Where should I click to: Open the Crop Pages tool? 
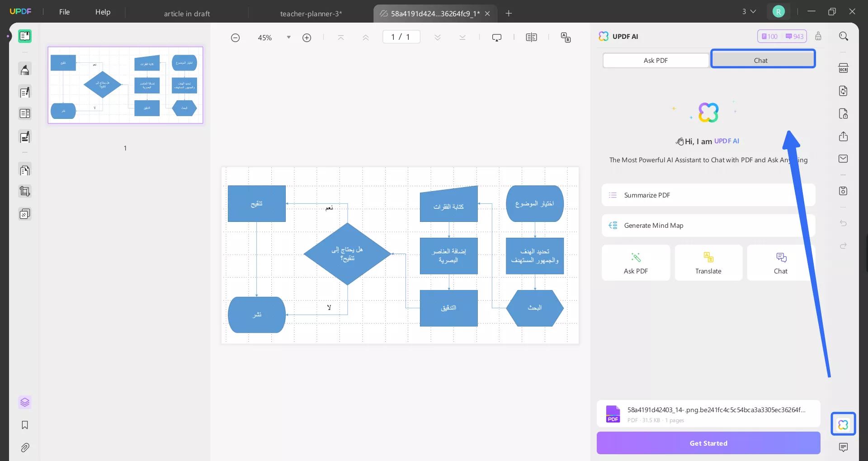point(25,192)
